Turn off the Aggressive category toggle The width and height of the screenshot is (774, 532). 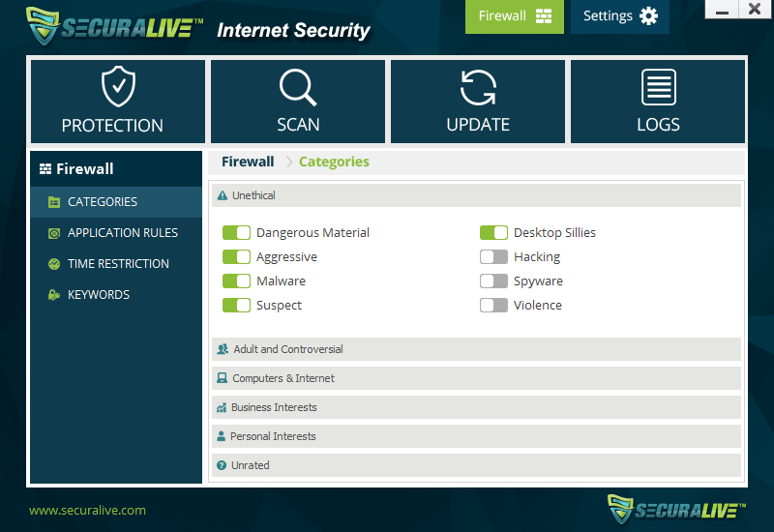click(236, 256)
